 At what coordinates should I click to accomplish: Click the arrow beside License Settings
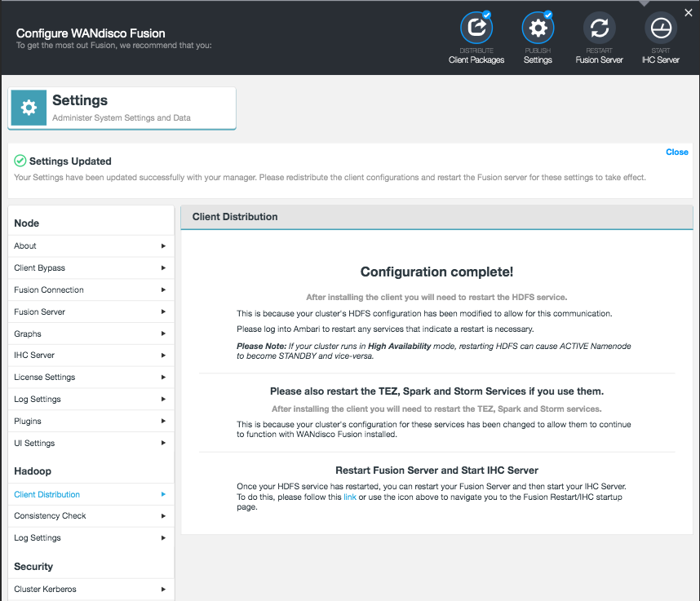tap(163, 377)
